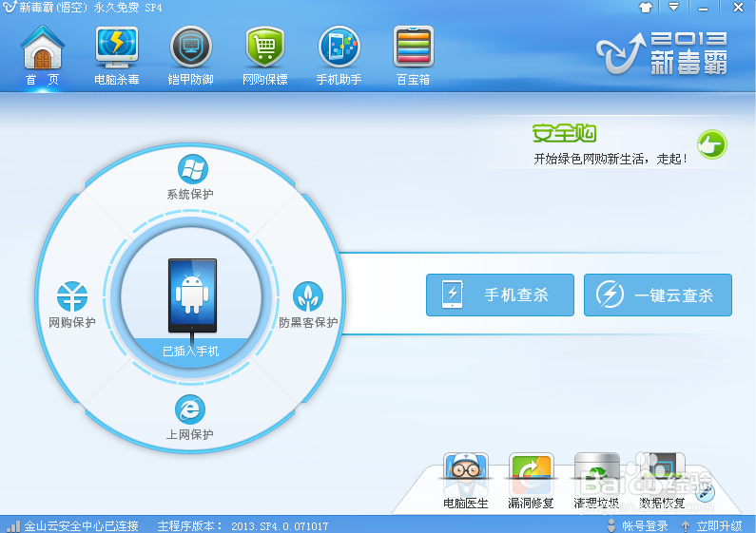Select the 网购保镖 tab

coord(264,55)
